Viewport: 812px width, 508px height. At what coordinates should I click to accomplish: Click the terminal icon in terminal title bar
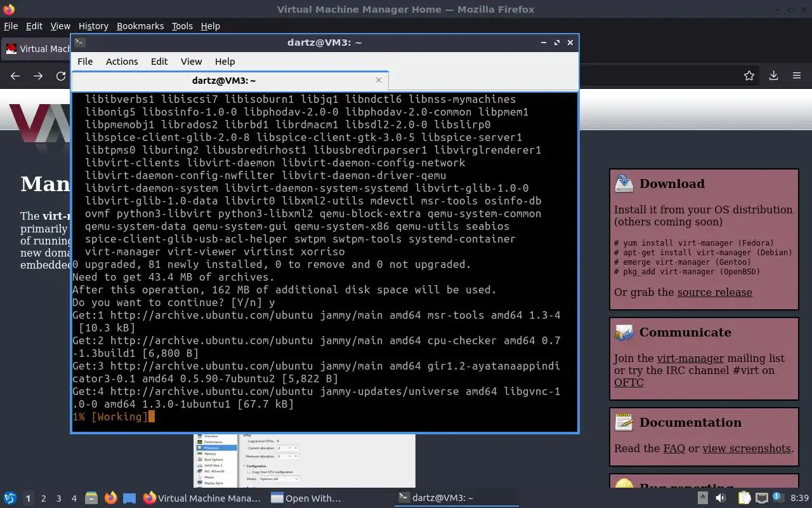80,43
